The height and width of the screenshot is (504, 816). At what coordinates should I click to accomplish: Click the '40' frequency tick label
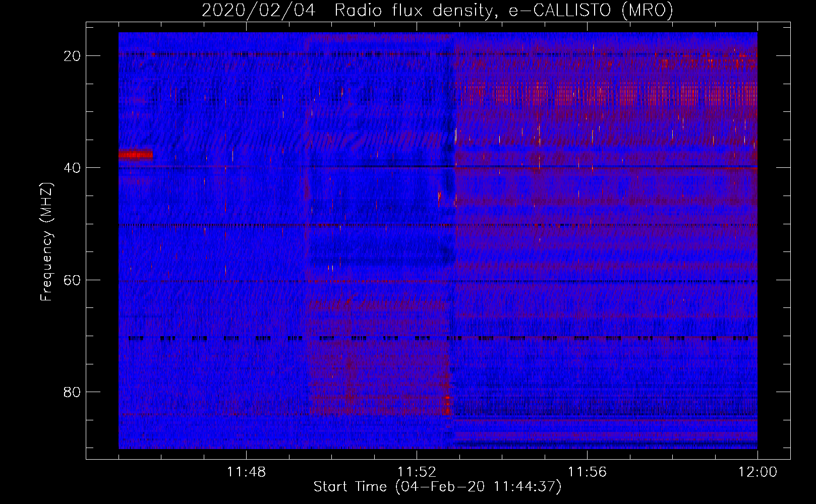(73, 168)
